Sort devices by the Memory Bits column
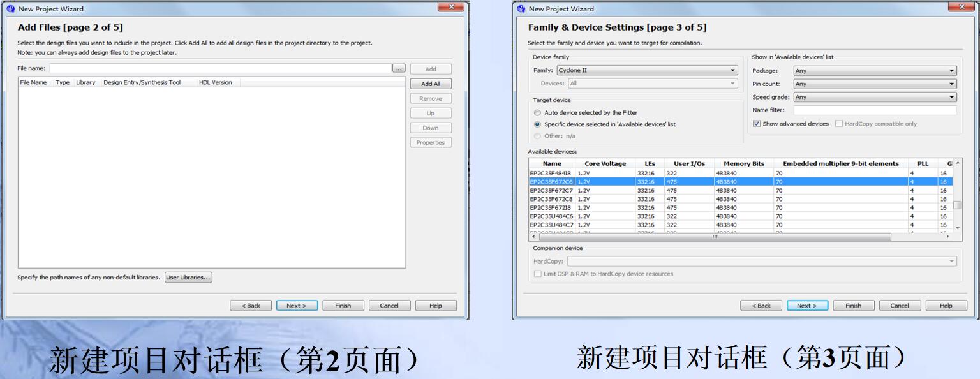The image size is (980, 379). [x=743, y=163]
